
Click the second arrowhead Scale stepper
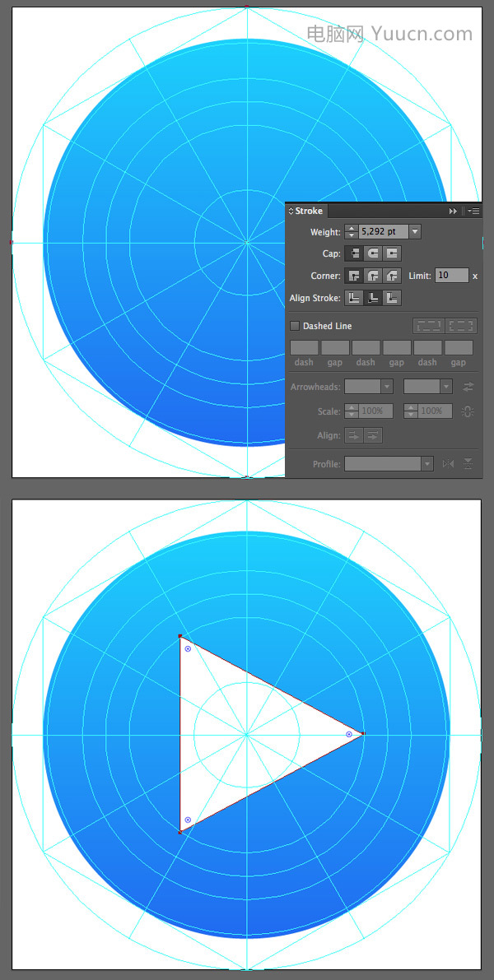(x=410, y=411)
